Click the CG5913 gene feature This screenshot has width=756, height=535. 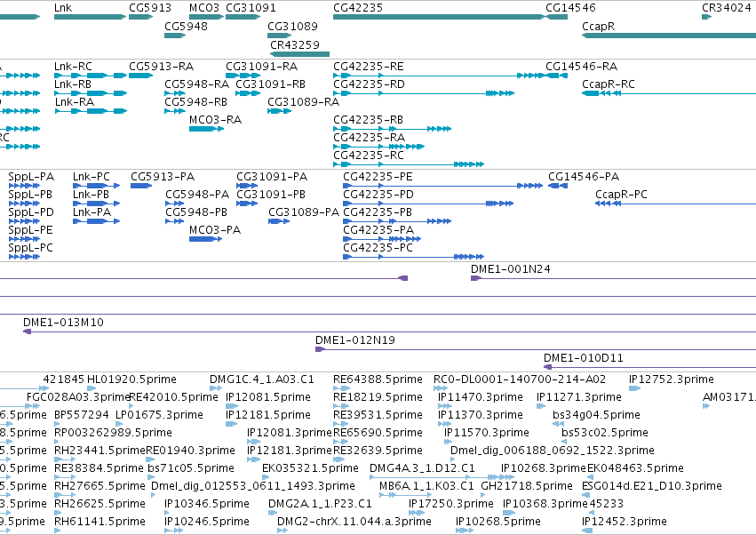click(x=140, y=17)
